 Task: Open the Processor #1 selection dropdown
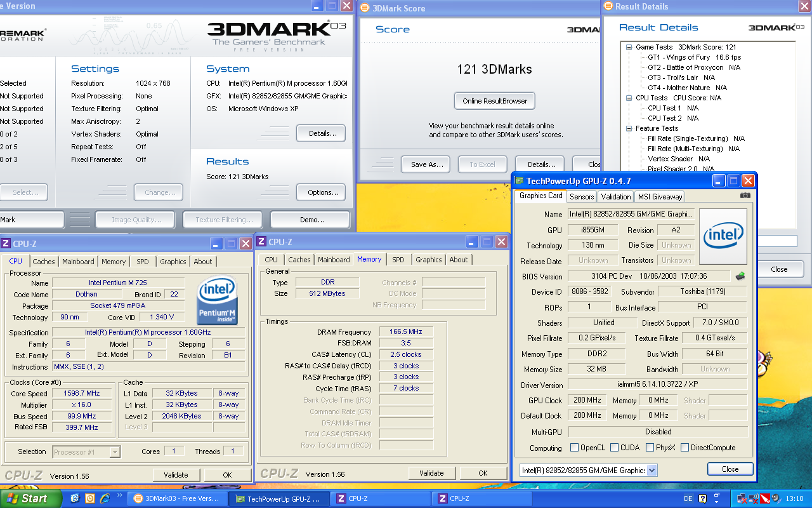[115, 452]
